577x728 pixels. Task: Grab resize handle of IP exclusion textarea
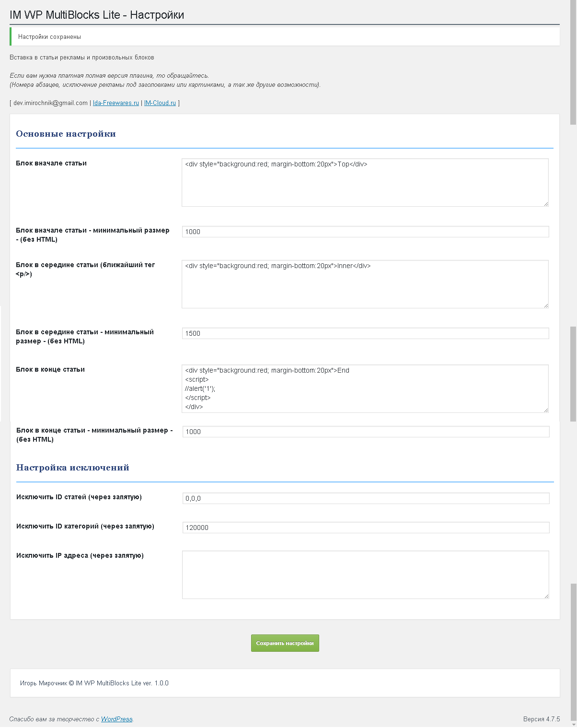point(546,596)
